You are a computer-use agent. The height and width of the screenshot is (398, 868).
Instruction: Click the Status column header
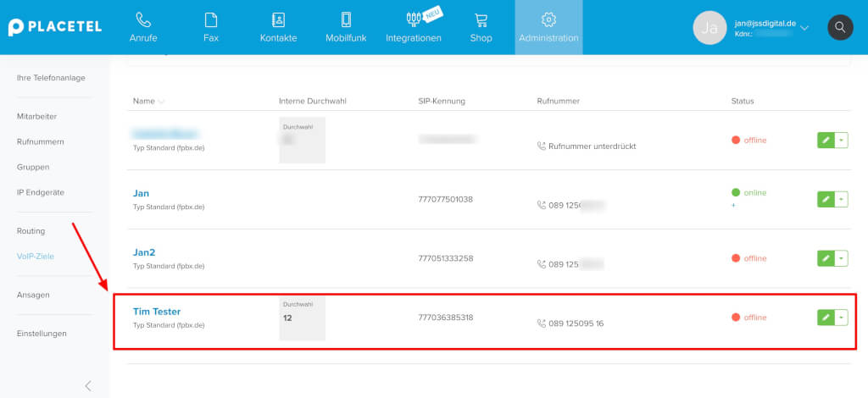coord(743,101)
